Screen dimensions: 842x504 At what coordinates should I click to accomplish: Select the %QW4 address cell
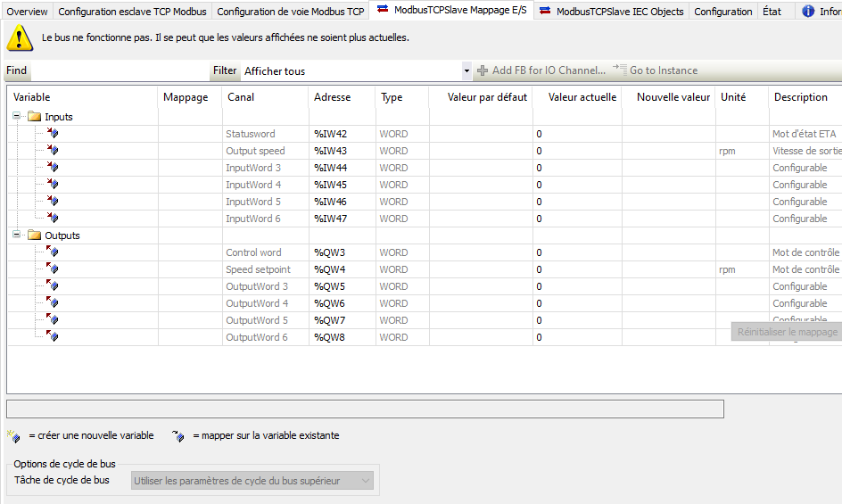click(330, 269)
